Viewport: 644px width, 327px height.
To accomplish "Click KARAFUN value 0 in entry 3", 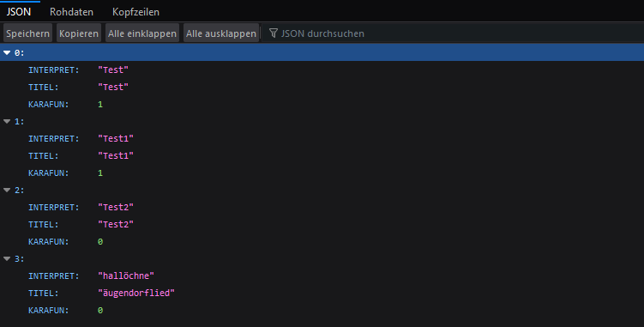I will (100, 311).
